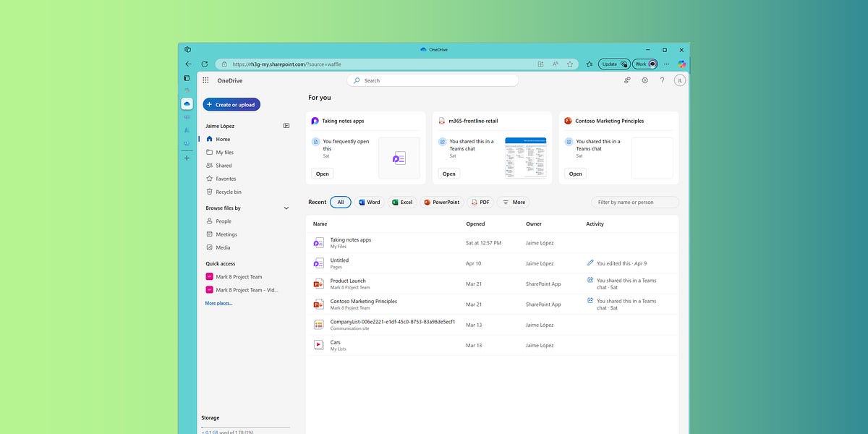Toggle the navigation pane icon beside Jaime López
The width and height of the screenshot is (868, 434).
pos(286,126)
